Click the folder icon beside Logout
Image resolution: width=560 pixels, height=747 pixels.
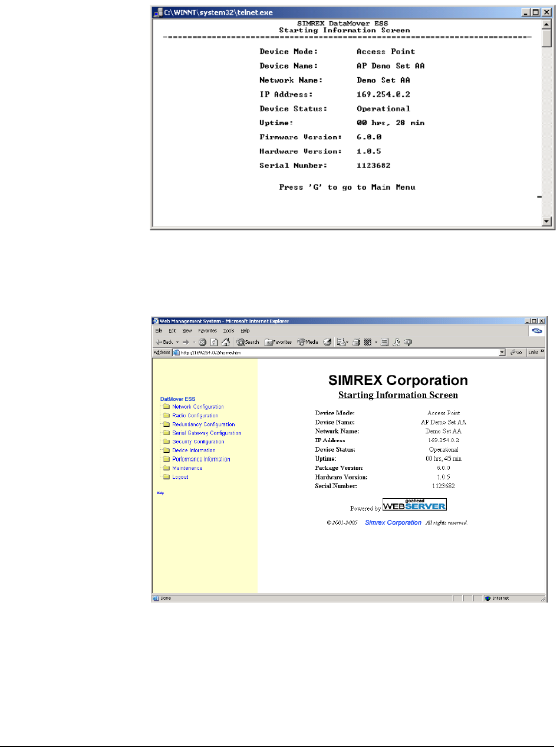166,477
